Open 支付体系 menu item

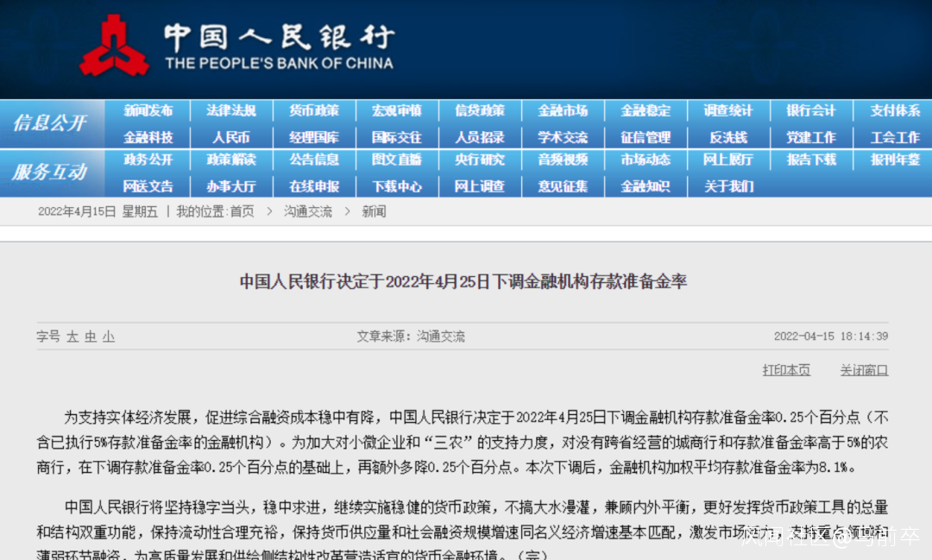point(895,110)
